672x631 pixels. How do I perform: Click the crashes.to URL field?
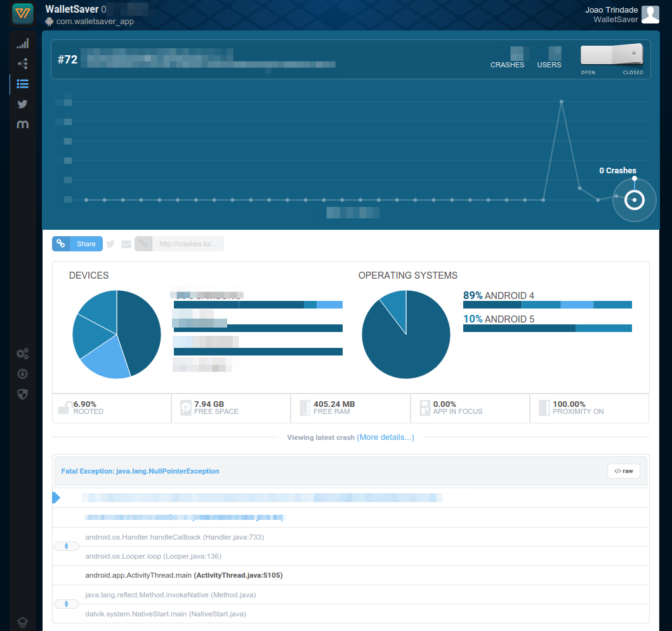tap(188, 244)
